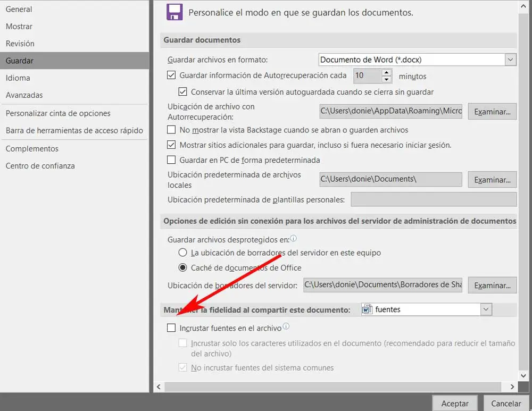
Task: Click Examinar for default local files location
Action: [x=492, y=180]
